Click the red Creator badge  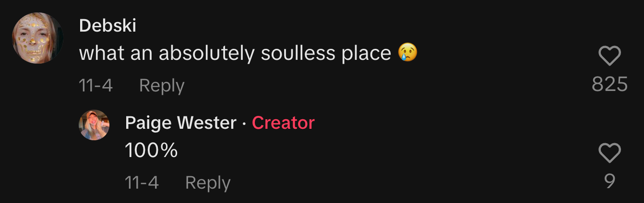(283, 123)
